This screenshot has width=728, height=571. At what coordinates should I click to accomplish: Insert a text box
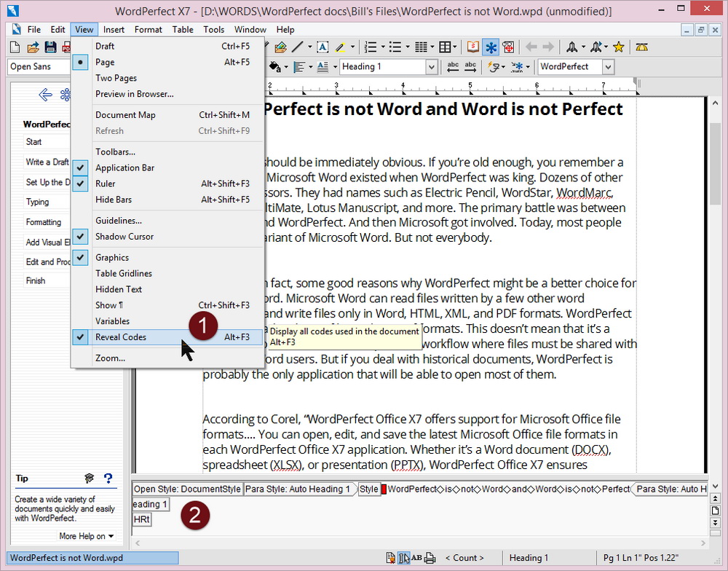pyautogui.click(x=323, y=47)
